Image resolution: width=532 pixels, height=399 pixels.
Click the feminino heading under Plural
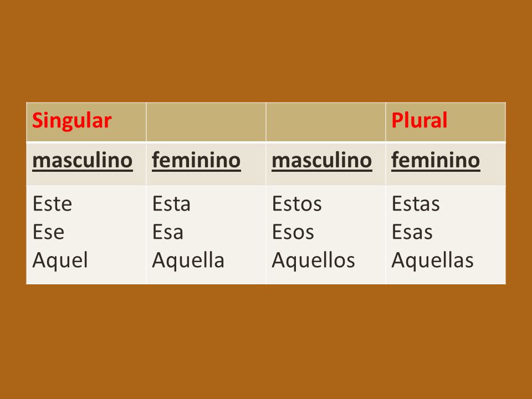436,161
